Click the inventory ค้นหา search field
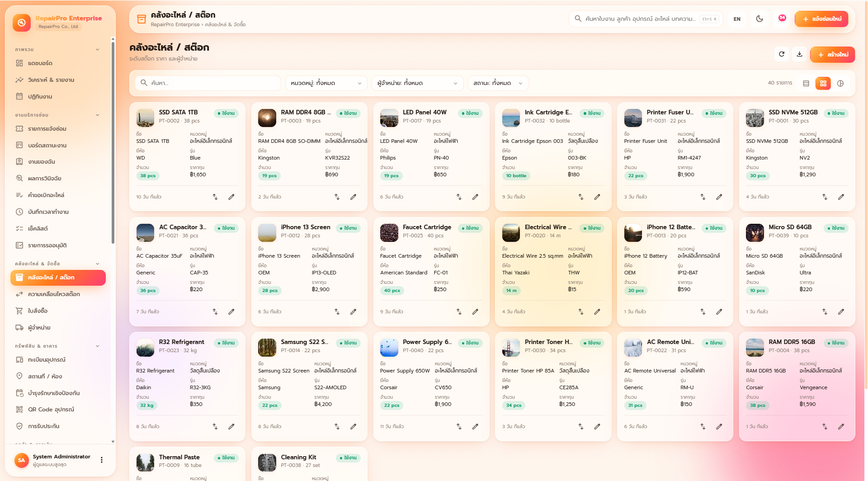 tap(208, 83)
